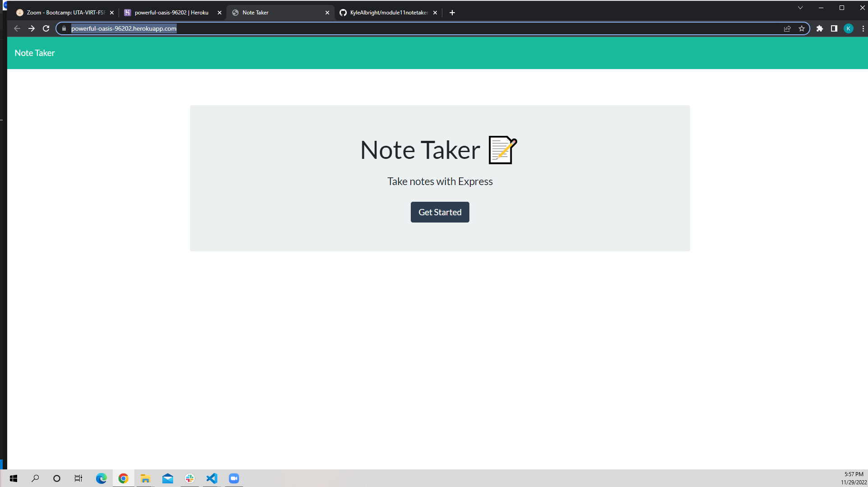Open the Chrome three-dot menu

coord(863,28)
